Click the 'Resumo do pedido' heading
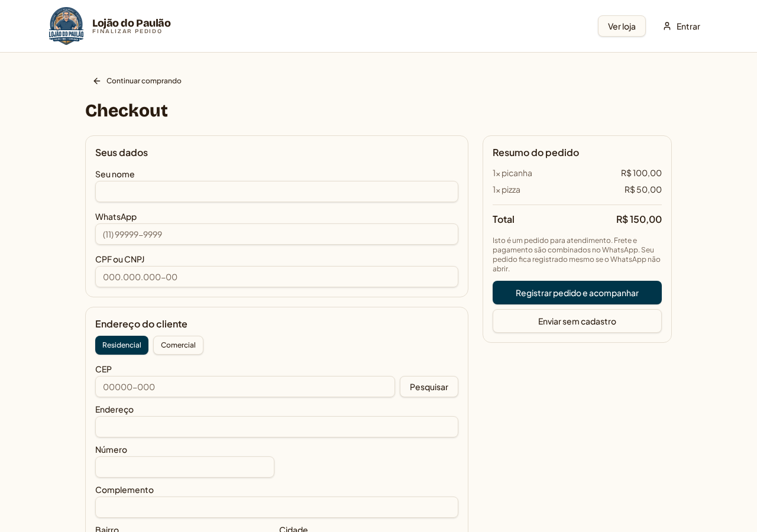Image resolution: width=757 pixels, height=532 pixels. click(x=536, y=152)
